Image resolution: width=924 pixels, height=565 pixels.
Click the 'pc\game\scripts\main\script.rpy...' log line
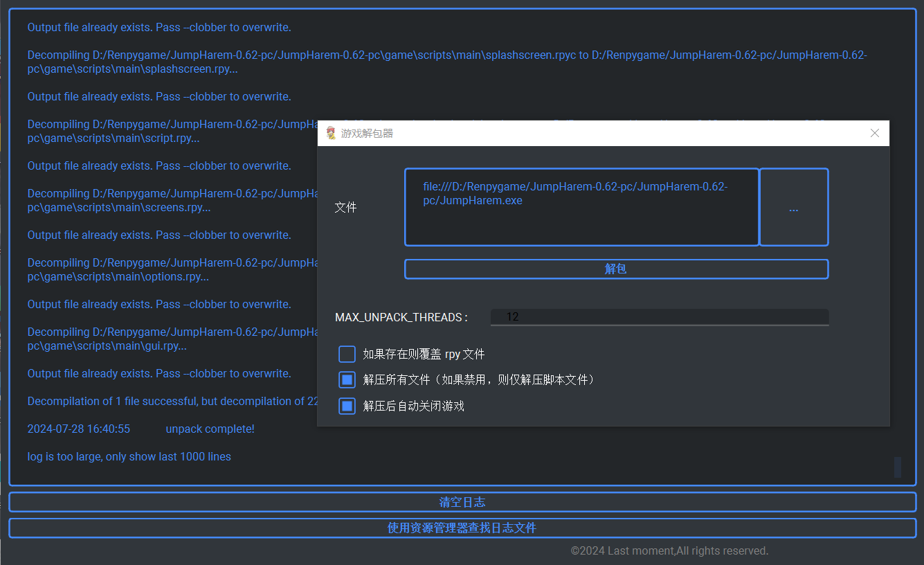click(114, 138)
